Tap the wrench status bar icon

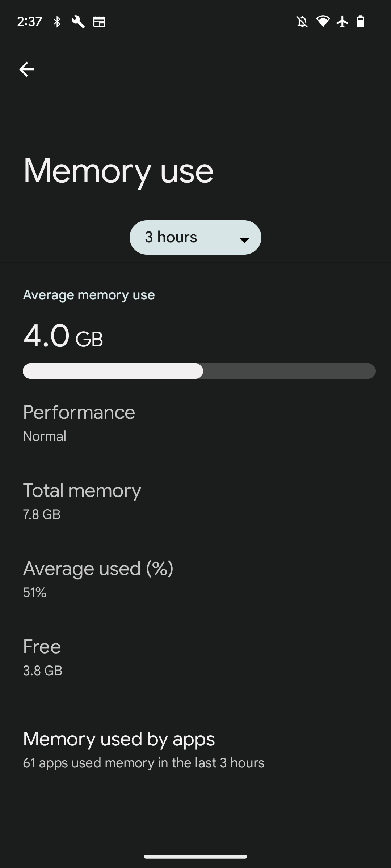[x=78, y=22]
